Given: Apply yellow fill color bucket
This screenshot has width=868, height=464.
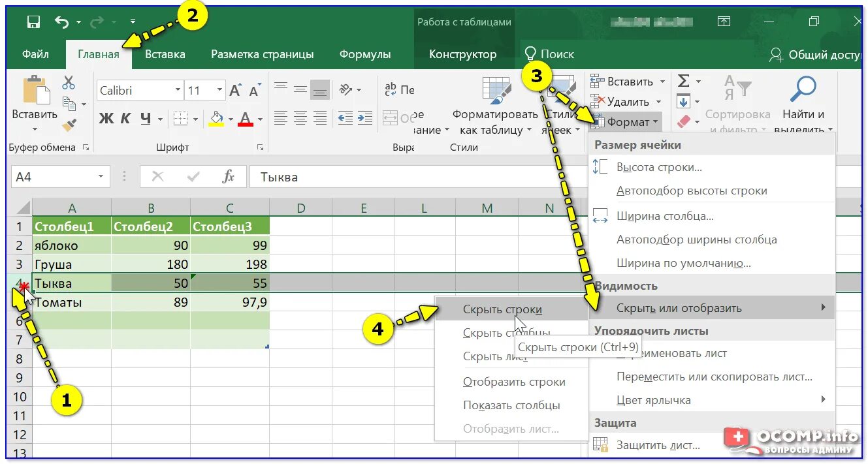Looking at the screenshot, I should [216, 119].
